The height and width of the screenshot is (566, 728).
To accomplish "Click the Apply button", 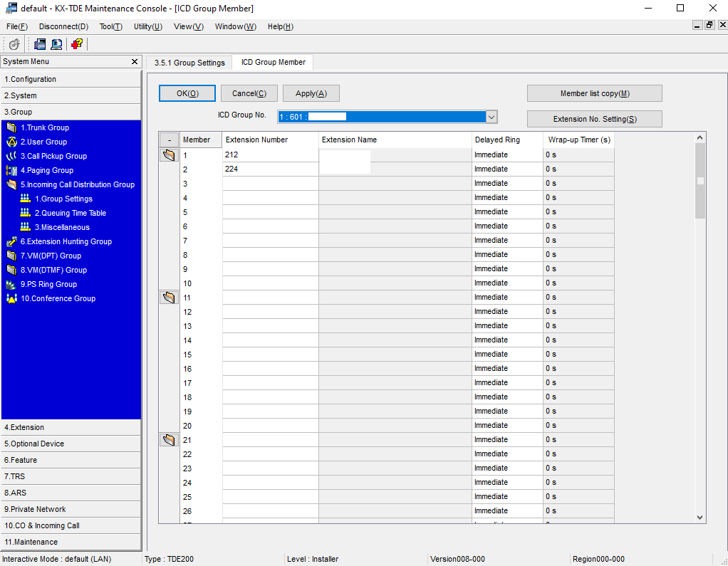I will click(311, 93).
